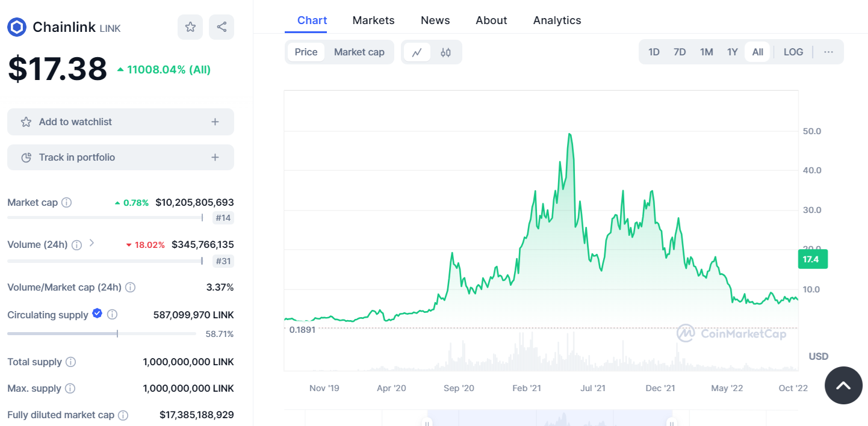Screen dimensions: 868x426
Task: Click the star icon in Add to watchlist
Action: pos(26,122)
